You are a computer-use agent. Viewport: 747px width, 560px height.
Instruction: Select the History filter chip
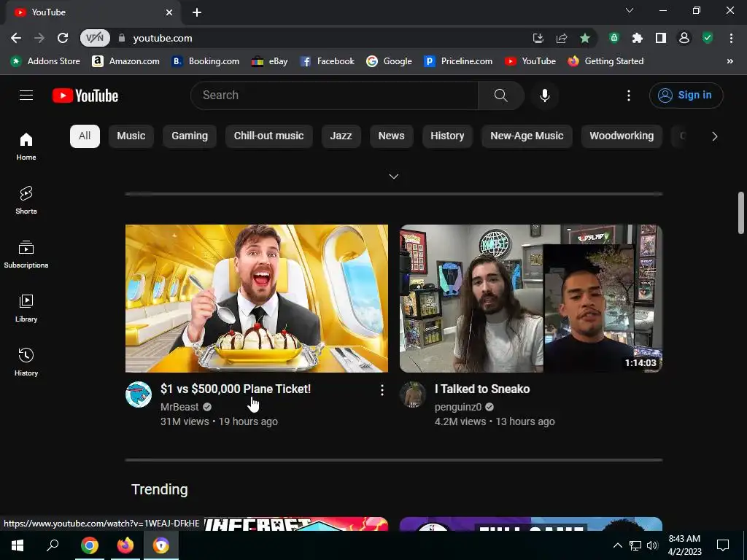coord(447,136)
